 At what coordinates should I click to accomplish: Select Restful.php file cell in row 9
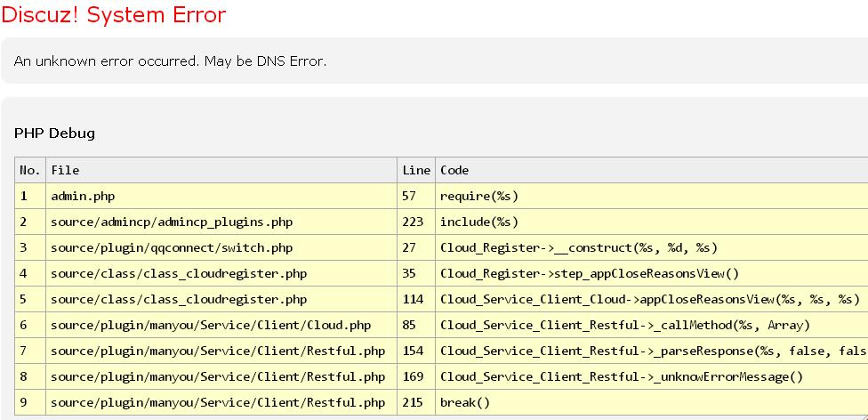[x=221, y=402]
